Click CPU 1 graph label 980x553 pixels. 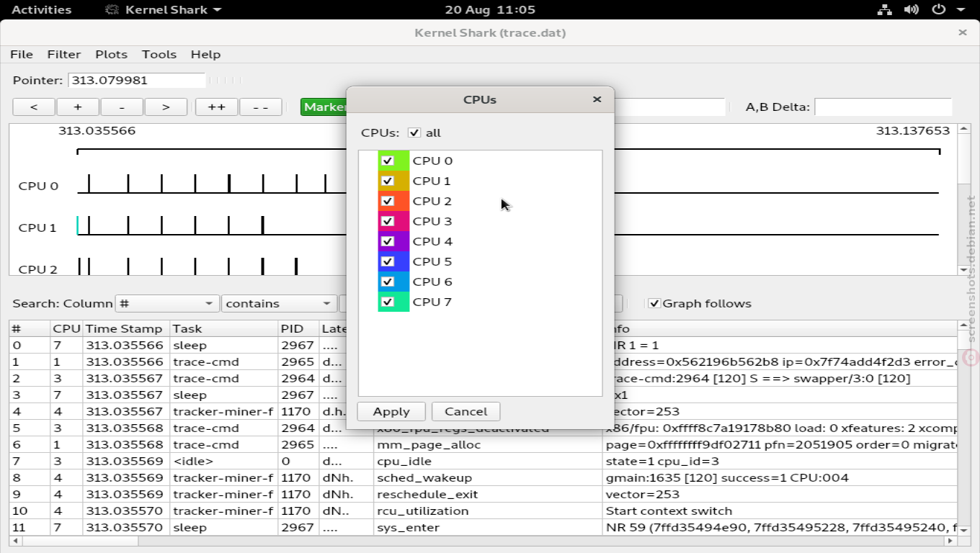pos(37,228)
